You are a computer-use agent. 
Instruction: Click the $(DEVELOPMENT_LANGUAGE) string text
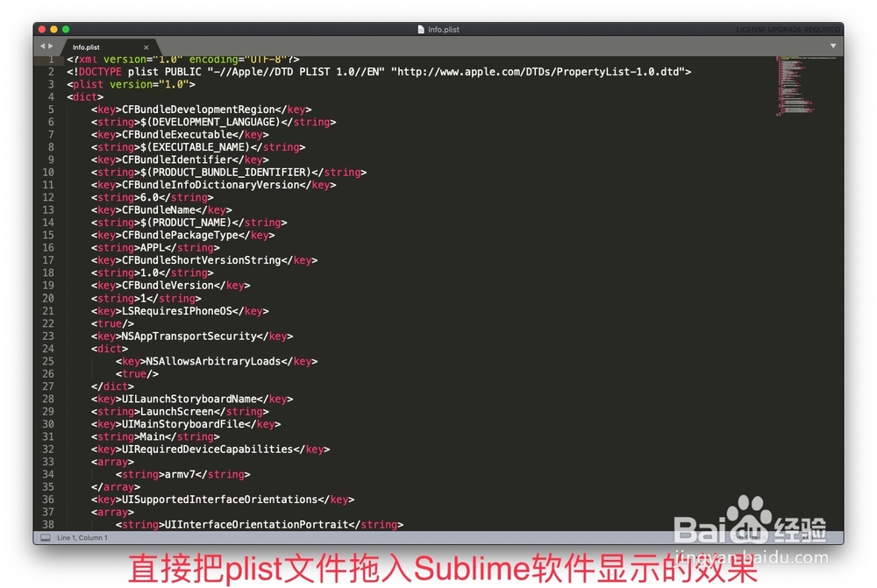[210, 122]
